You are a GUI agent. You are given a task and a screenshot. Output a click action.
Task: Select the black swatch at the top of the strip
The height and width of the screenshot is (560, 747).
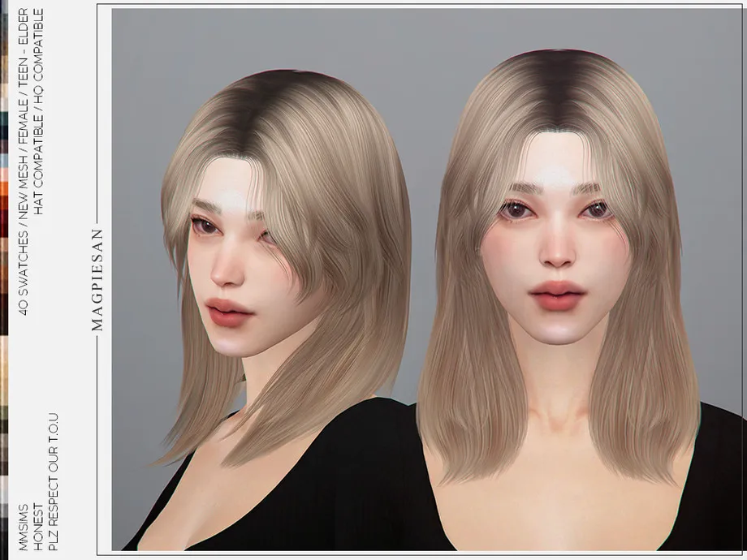[4, 6]
